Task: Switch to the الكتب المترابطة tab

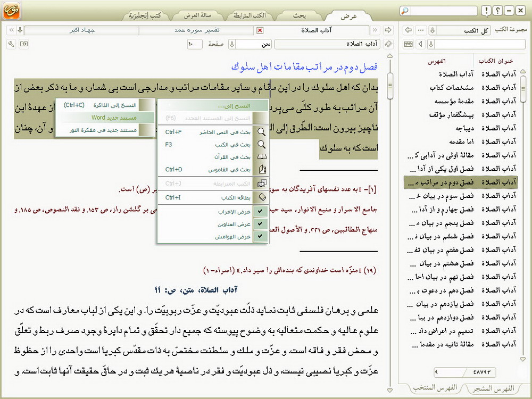Action: click(x=250, y=15)
